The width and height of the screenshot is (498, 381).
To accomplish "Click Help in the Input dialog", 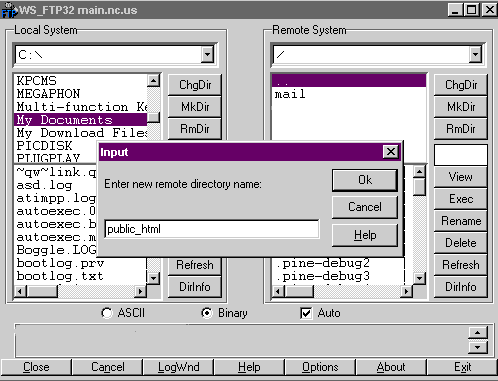I will coord(365,235).
